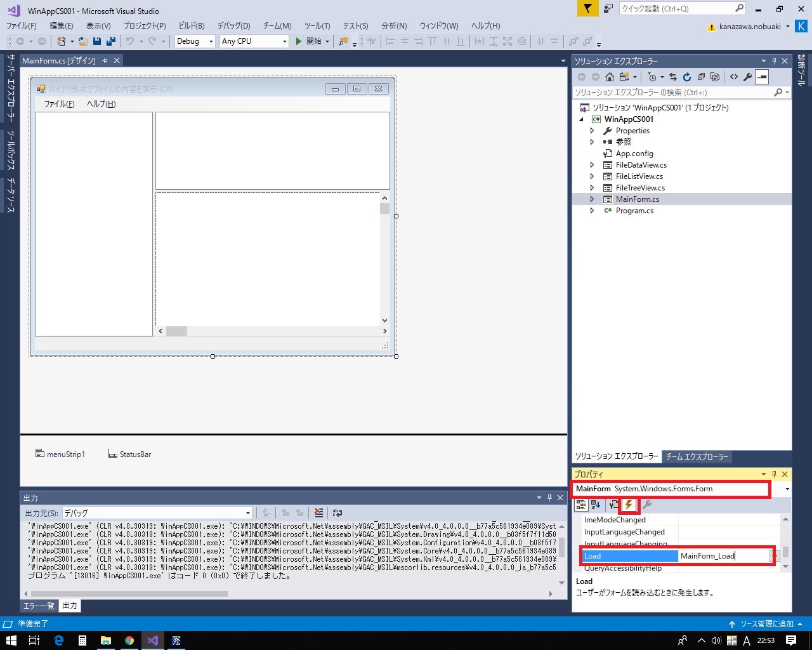Click the notifications flag icon in title bar

click(588, 8)
